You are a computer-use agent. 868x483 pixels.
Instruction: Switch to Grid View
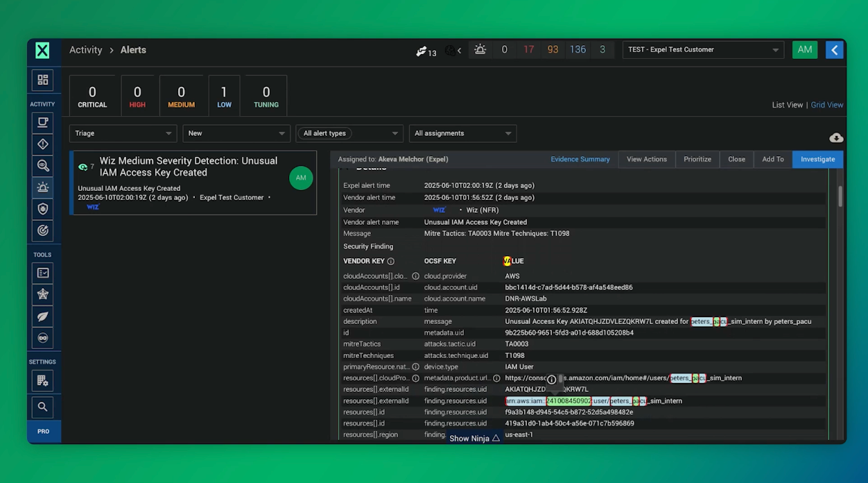click(827, 105)
